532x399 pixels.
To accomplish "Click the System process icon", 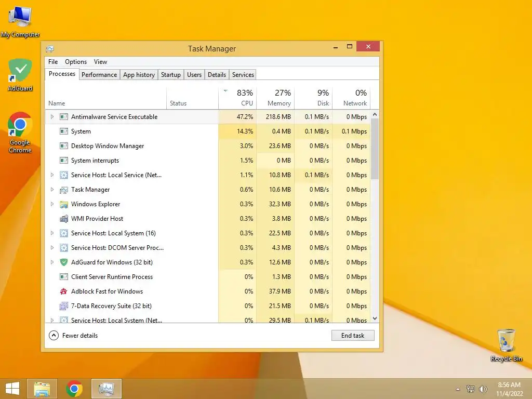I will pos(64,131).
